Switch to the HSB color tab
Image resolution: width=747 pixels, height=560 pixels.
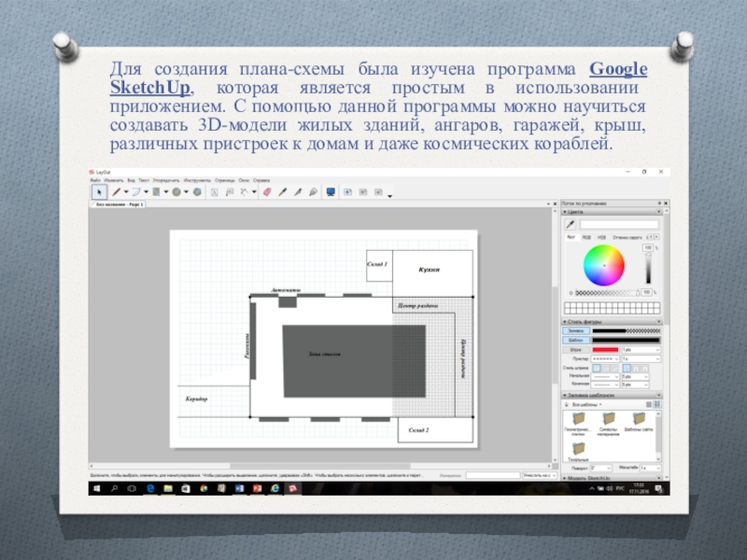pyautogui.click(x=600, y=237)
